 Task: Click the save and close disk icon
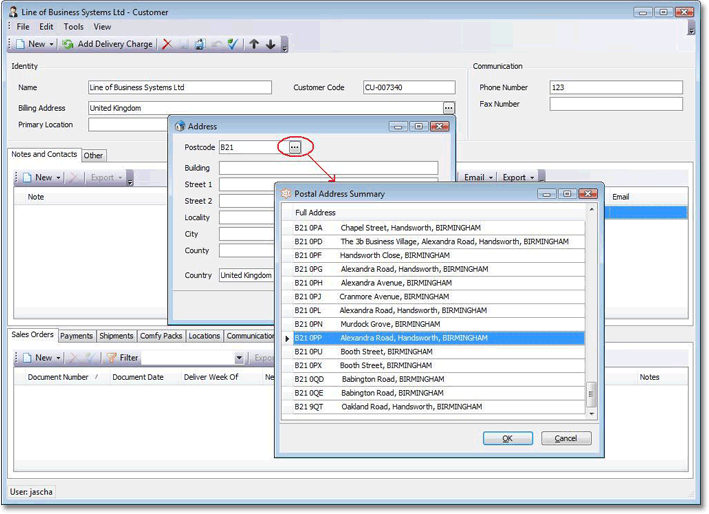tap(200, 44)
